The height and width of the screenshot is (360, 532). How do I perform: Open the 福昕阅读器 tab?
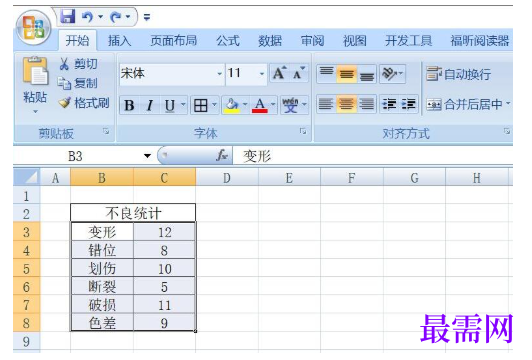(x=480, y=41)
